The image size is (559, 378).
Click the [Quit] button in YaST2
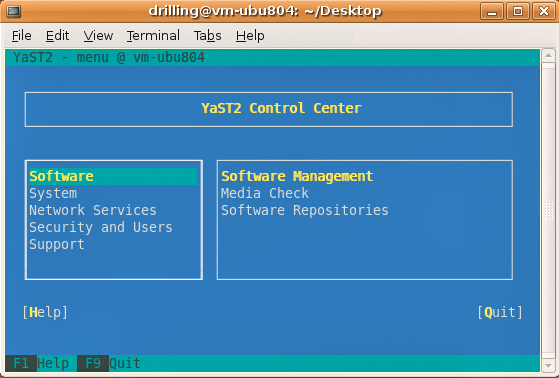[500, 312]
